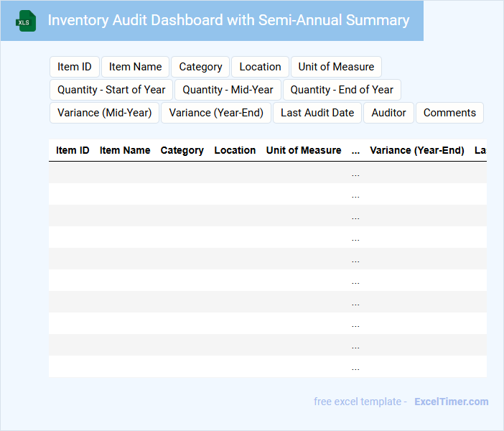
Task: Select the Variance (Mid-Year) tag
Action: click(x=105, y=113)
